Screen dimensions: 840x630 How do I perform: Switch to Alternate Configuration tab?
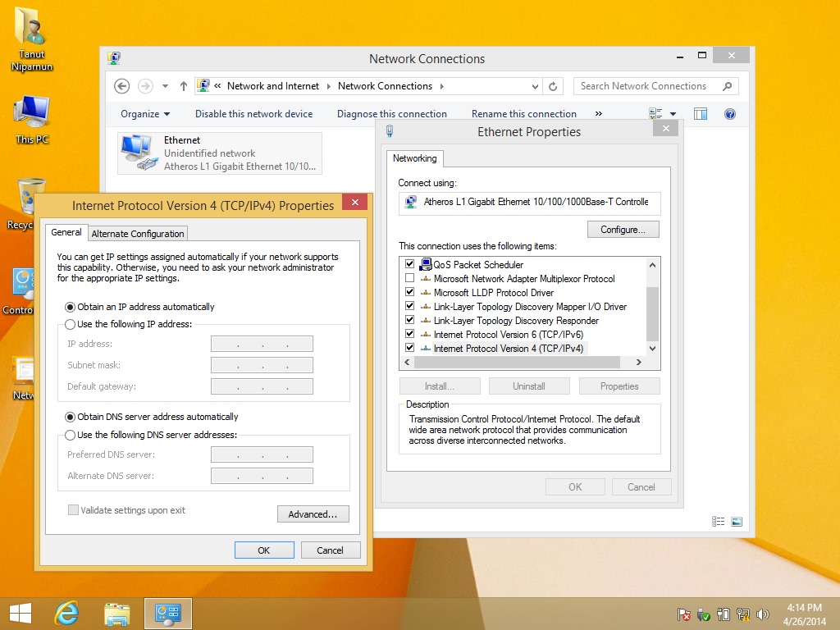(x=138, y=234)
